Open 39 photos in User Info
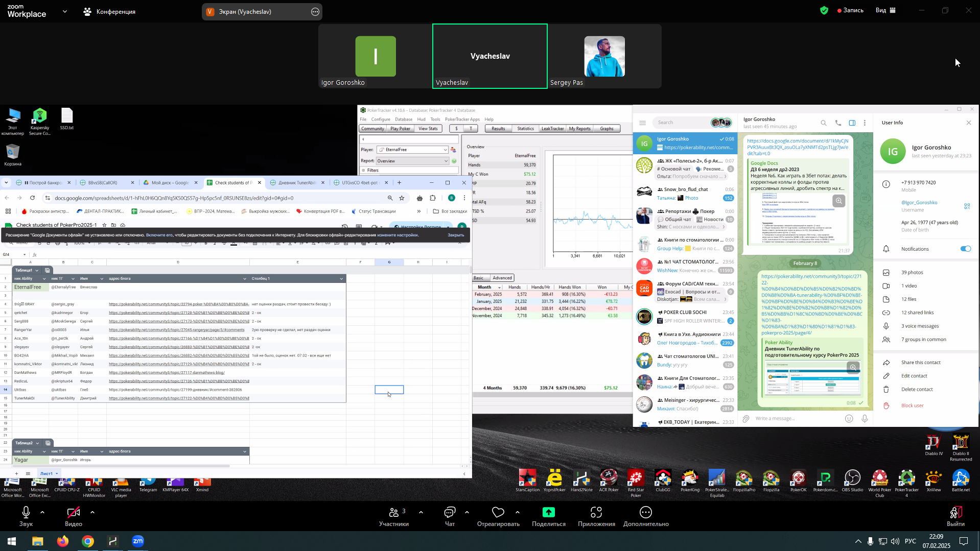The width and height of the screenshot is (980, 551). tap(912, 272)
